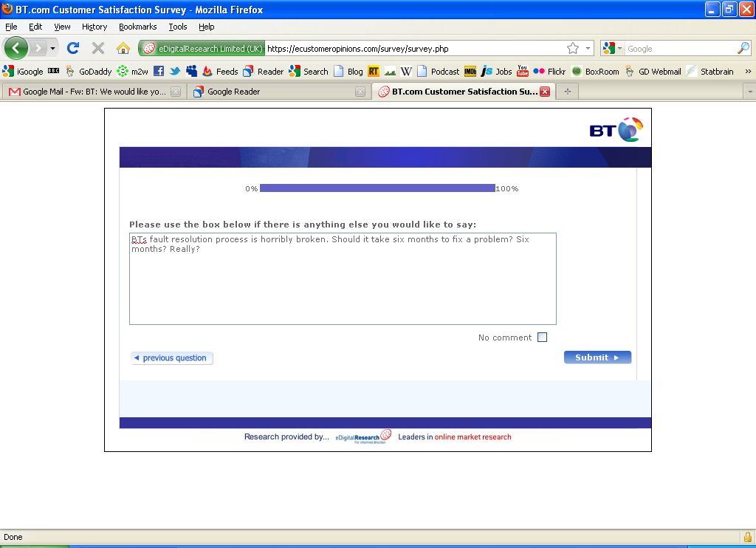Show more bookmarks with the chevron

(747, 72)
